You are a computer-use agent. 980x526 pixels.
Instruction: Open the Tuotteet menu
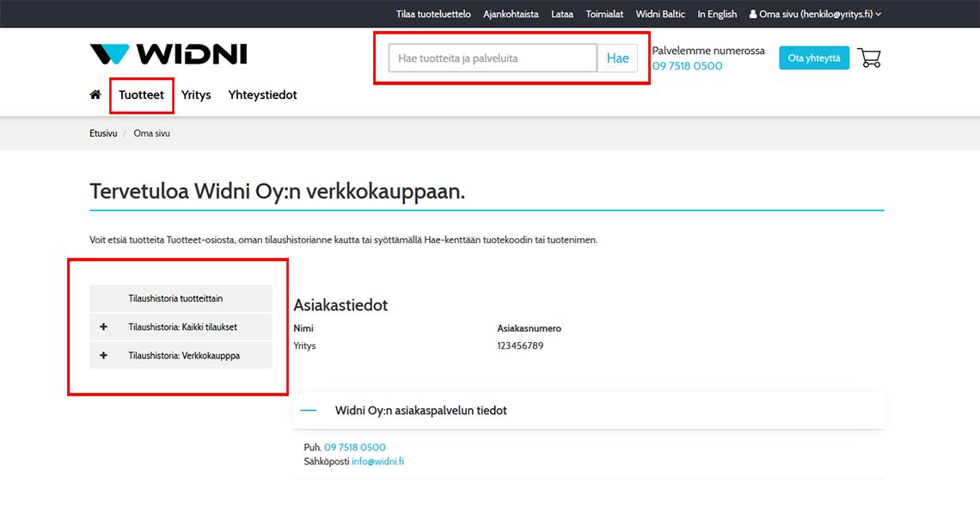142,95
